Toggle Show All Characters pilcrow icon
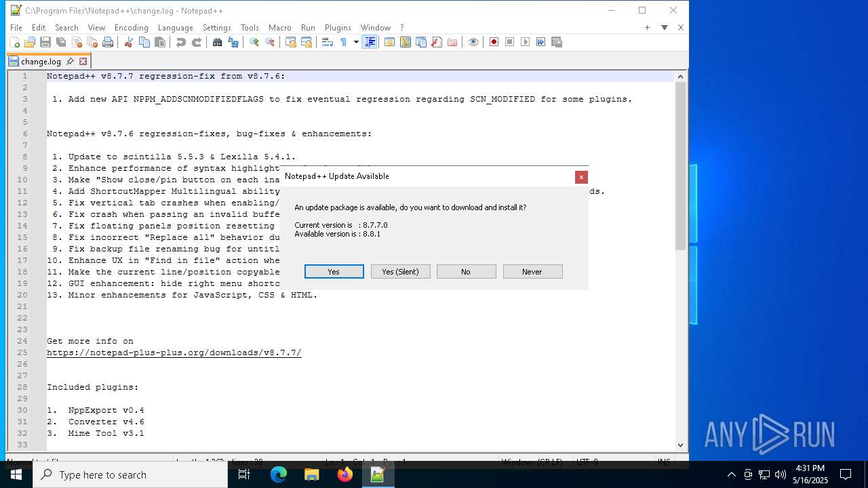The width and height of the screenshot is (868, 488). (343, 42)
